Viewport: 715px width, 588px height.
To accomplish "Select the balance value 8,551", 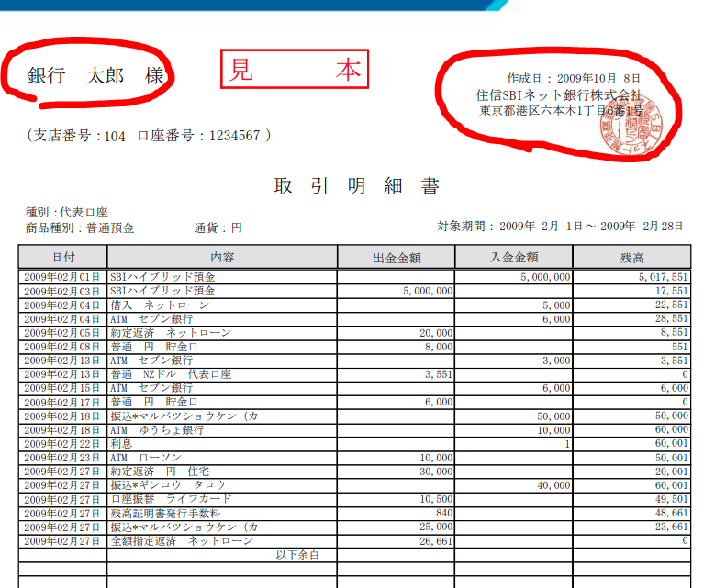I will coord(675,333).
